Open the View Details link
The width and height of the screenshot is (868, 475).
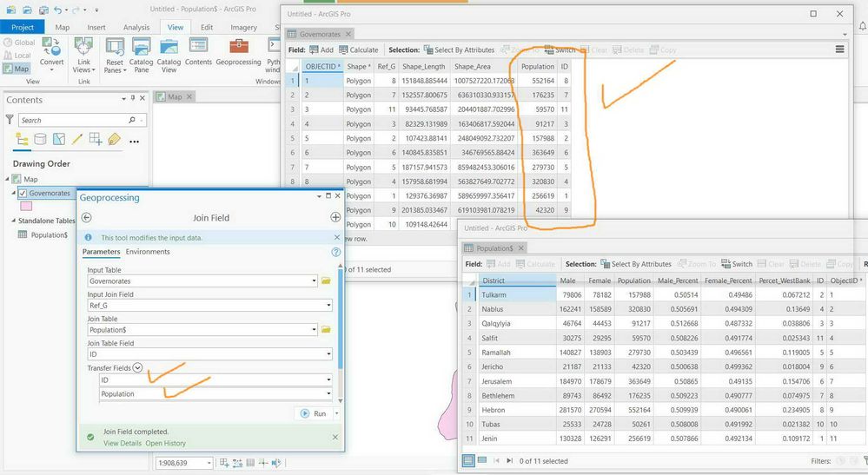[123, 443]
